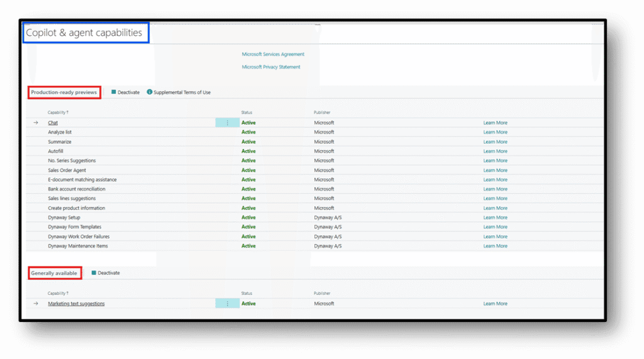Open the three-dot menu for Chat row
Screen dimensions: 644x359
[227, 123]
